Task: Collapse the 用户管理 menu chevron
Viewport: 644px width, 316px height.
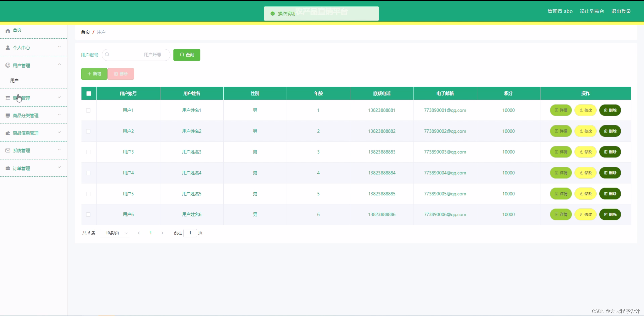Action: [59, 65]
